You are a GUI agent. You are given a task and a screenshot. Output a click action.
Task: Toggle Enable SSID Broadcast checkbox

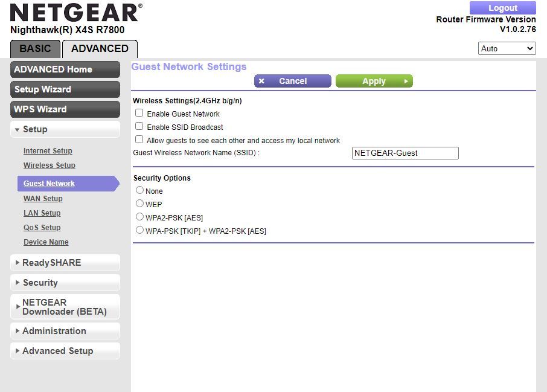(x=139, y=126)
